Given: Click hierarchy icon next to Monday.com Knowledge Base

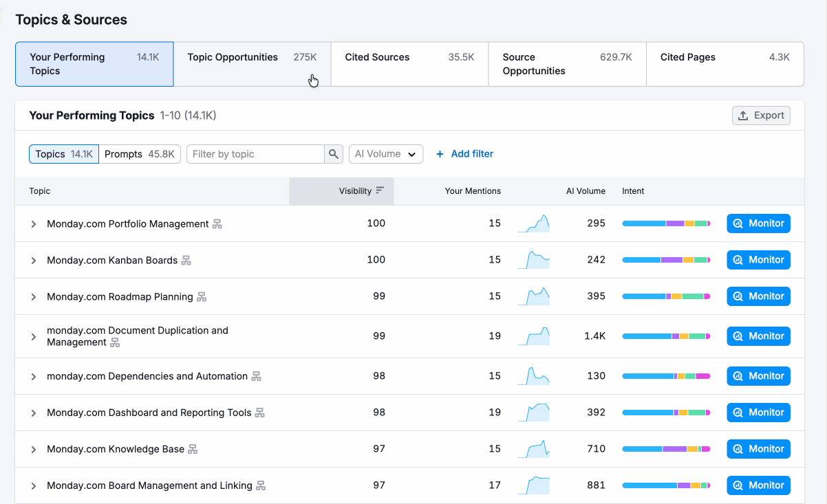Looking at the screenshot, I should (x=193, y=450).
